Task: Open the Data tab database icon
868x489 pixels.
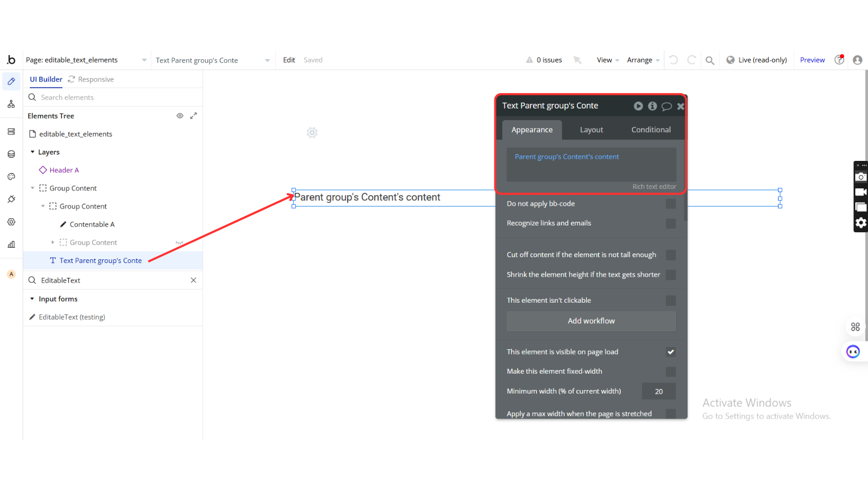Action: (11, 154)
